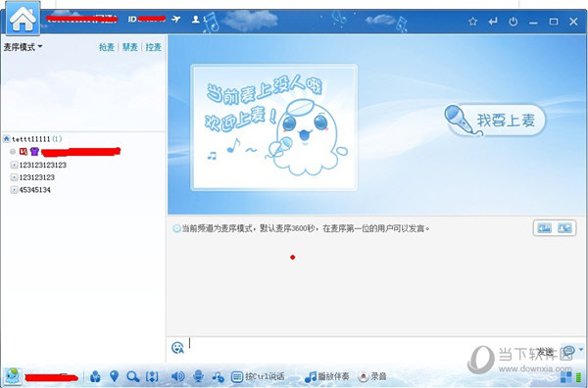Toggle the speaker volume icon
The image size is (588, 388).
[177, 376]
